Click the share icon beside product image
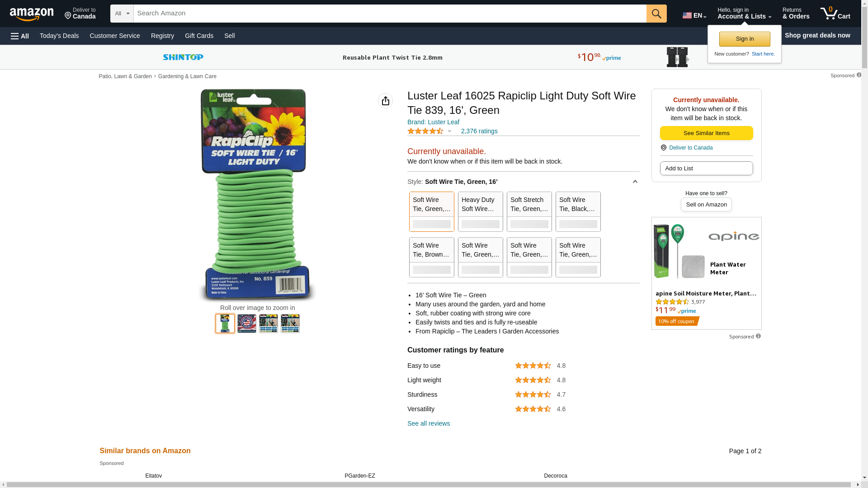 pos(385,101)
